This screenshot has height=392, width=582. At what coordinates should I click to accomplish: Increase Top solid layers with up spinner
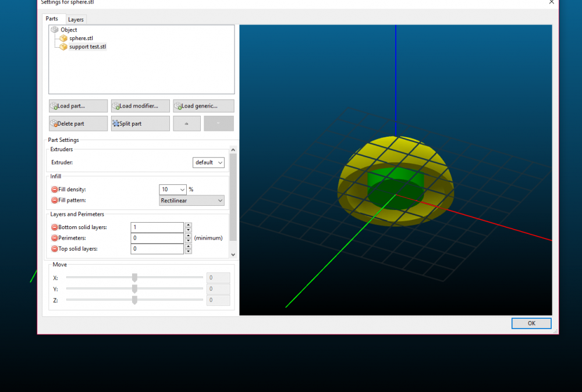tap(188, 247)
